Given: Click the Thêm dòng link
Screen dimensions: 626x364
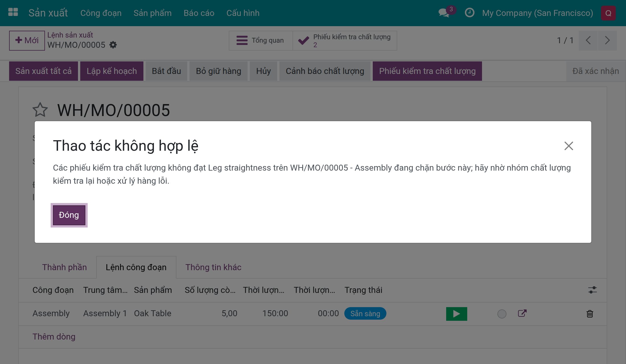Looking at the screenshot, I should (x=54, y=337).
